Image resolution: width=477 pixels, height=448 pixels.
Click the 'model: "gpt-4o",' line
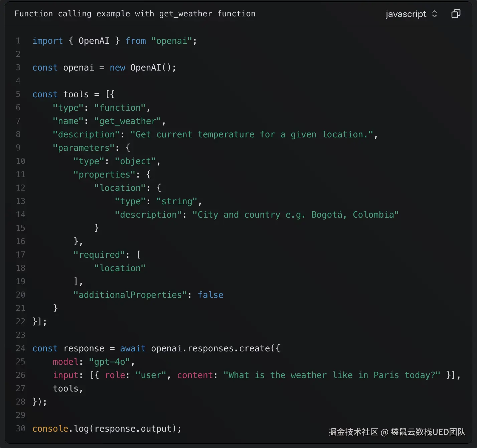tap(94, 362)
